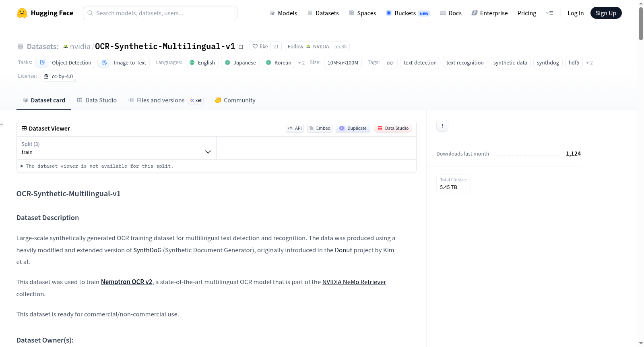Click the heart like button
The height and width of the screenshot is (347, 644).
click(260, 46)
